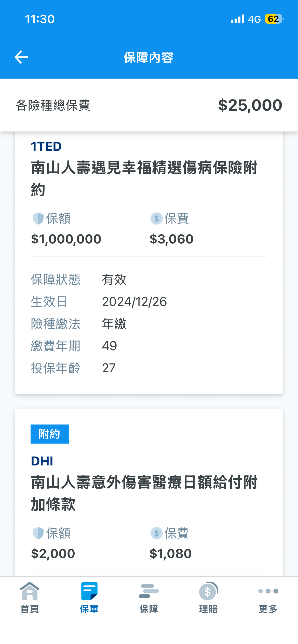
Task: Tap the shield icon beside 1TED 保額
Action: pyautogui.click(x=38, y=218)
